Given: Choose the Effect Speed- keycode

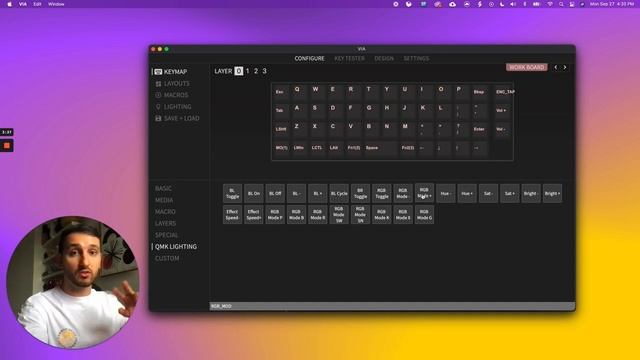Looking at the screenshot, I should click(232, 215).
